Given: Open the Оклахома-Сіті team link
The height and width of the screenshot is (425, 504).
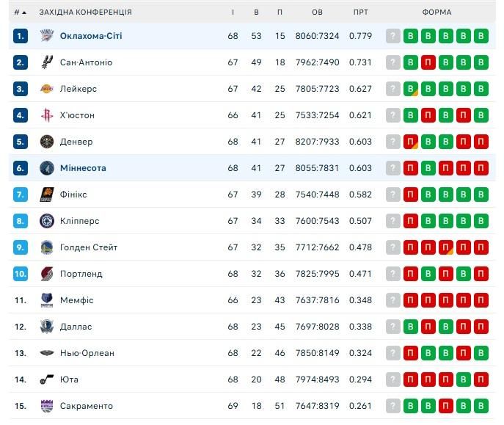Looking at the screenshot, I should click(91, 36).
